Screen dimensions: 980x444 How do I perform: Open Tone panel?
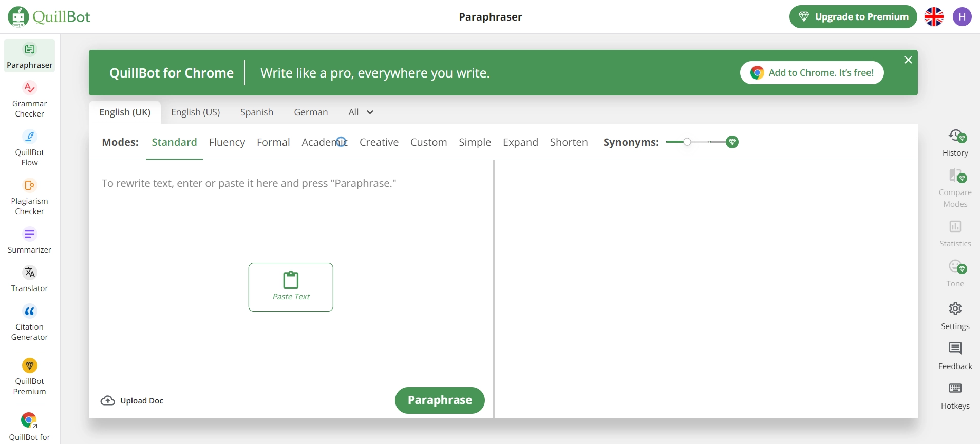pyautogui.click(x=955, y=274)
